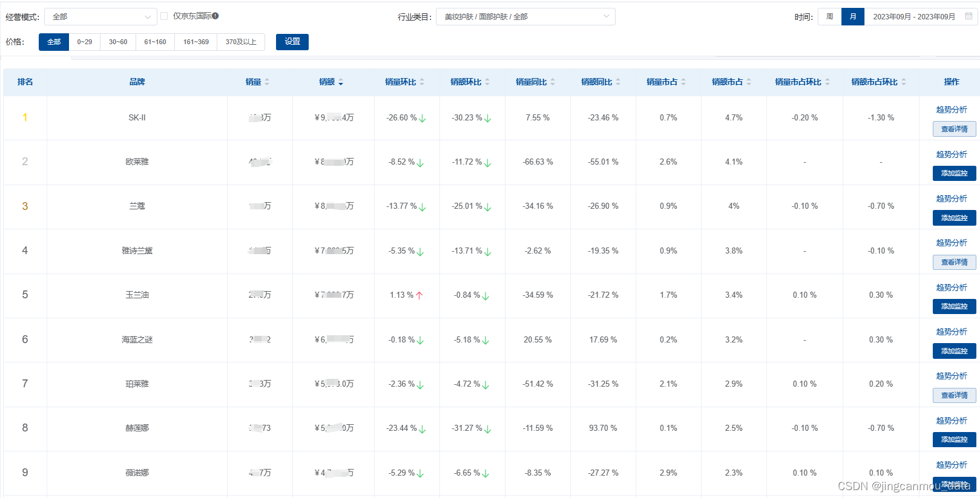980x498 pixels.
Task: Switch time granularity to 月
Action: pos(853,16)
